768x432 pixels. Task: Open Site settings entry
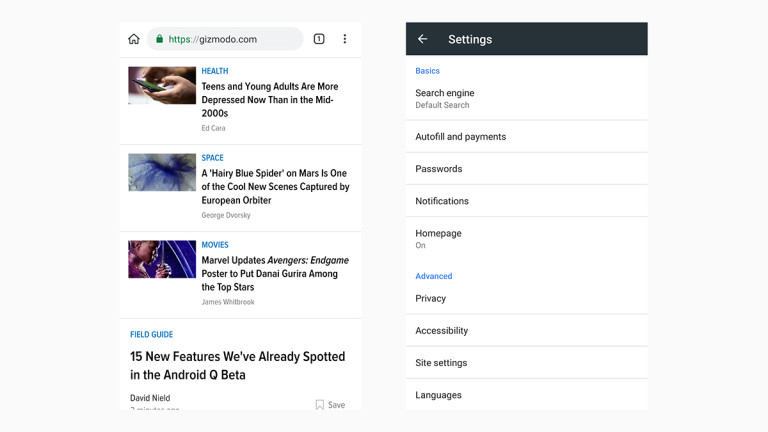click(x=527, y=363)
